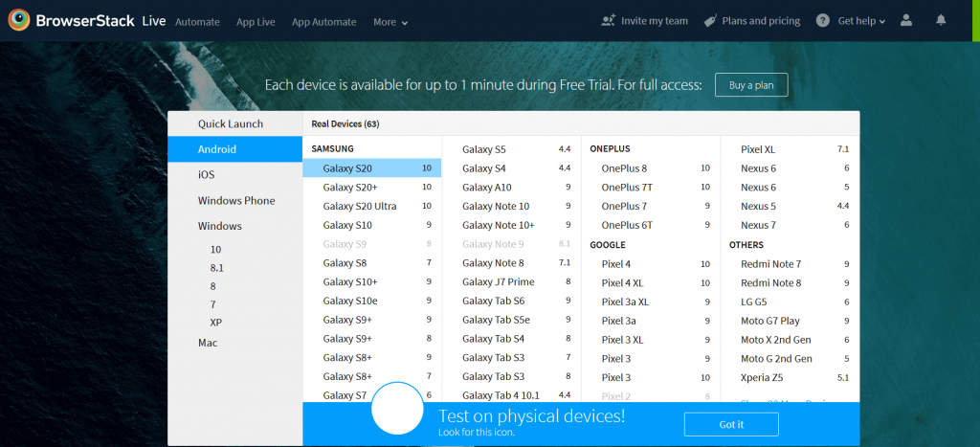Launch the Galaxy S20 Ultra device
This screenshot has width=980, height=447.
point(360,206)
